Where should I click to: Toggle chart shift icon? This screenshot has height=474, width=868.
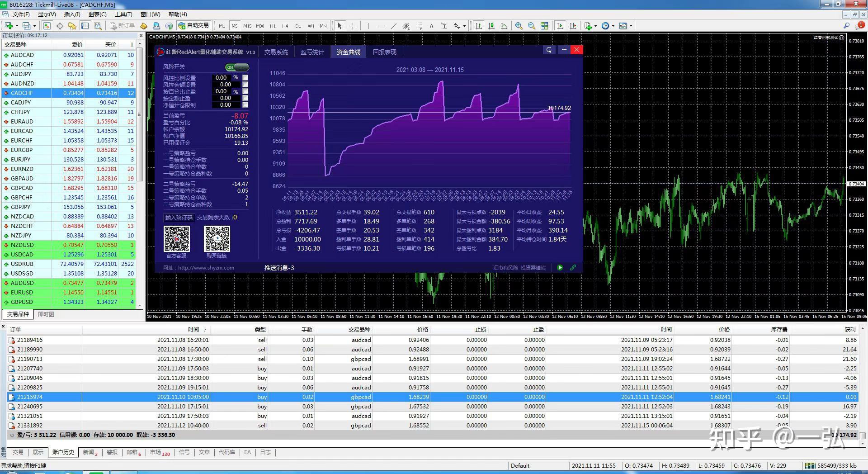[573, 26]
